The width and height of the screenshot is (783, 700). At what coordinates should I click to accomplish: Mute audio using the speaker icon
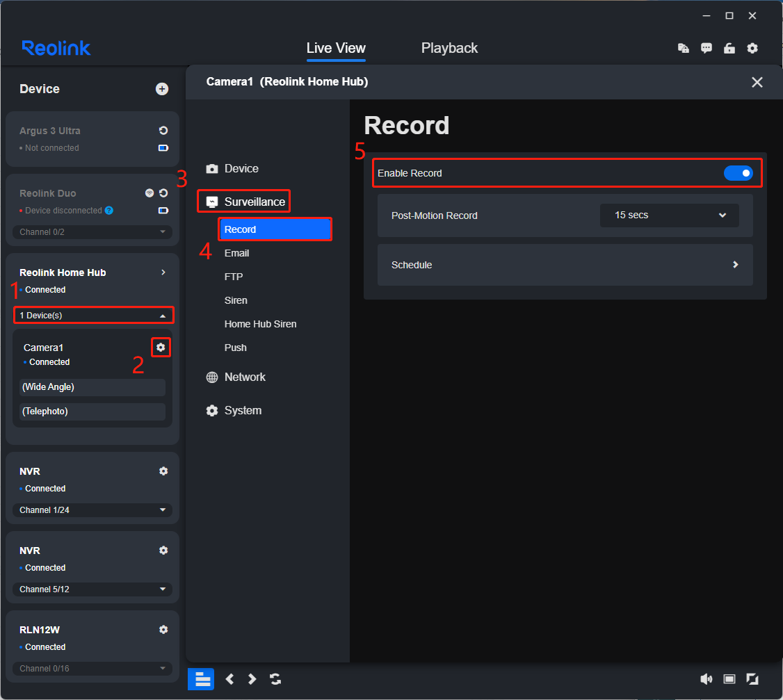707,679
